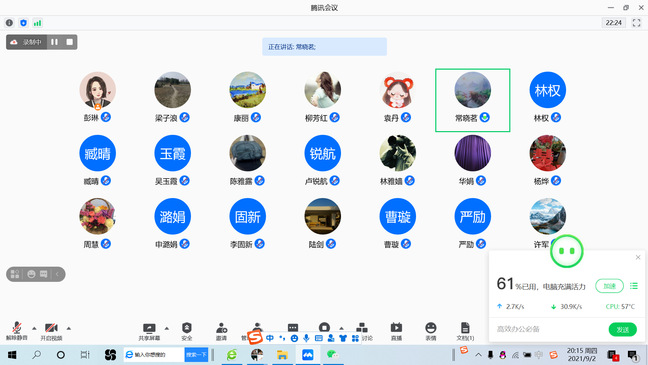Open the 邀请 invite dialog
The height and width of the screenshot is (365, 648).
pos(222,331)
